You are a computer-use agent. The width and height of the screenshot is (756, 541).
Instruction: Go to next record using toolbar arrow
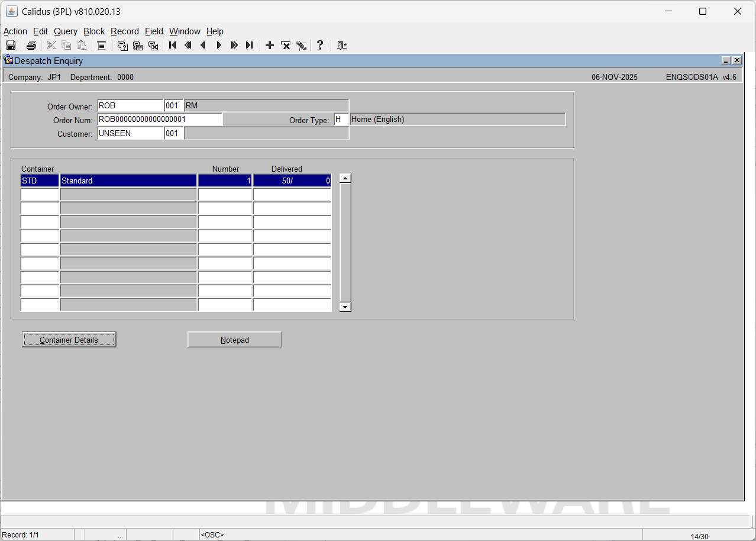(x=219, y=46)
